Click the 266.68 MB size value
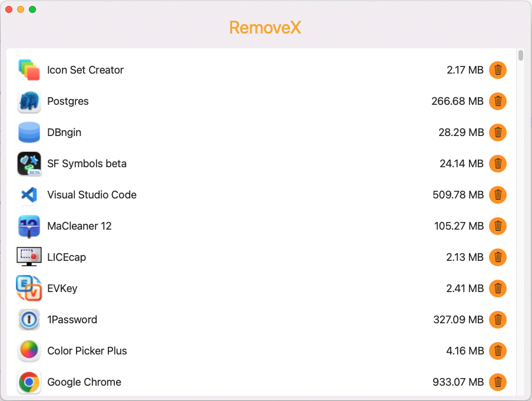532x401 pixels. (457, 101)
